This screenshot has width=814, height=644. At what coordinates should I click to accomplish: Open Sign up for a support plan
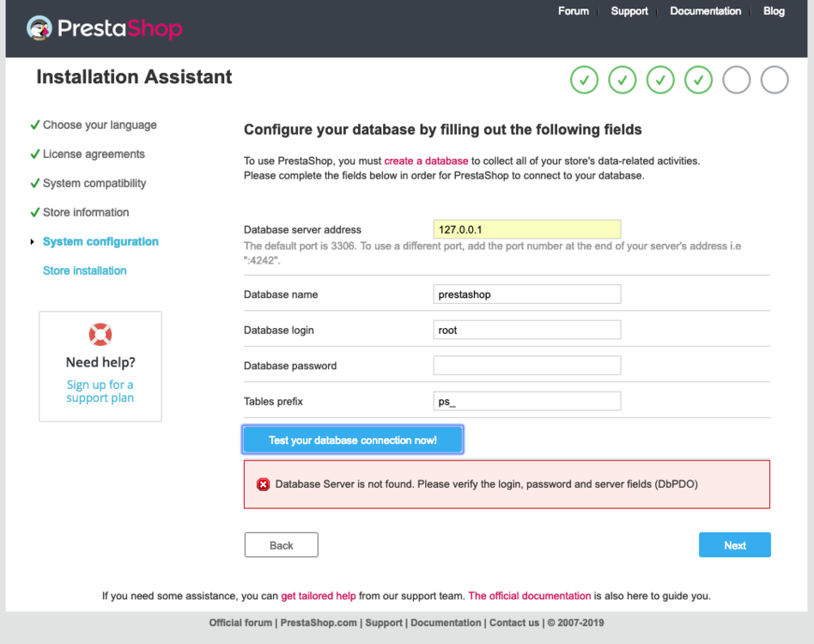100,392
